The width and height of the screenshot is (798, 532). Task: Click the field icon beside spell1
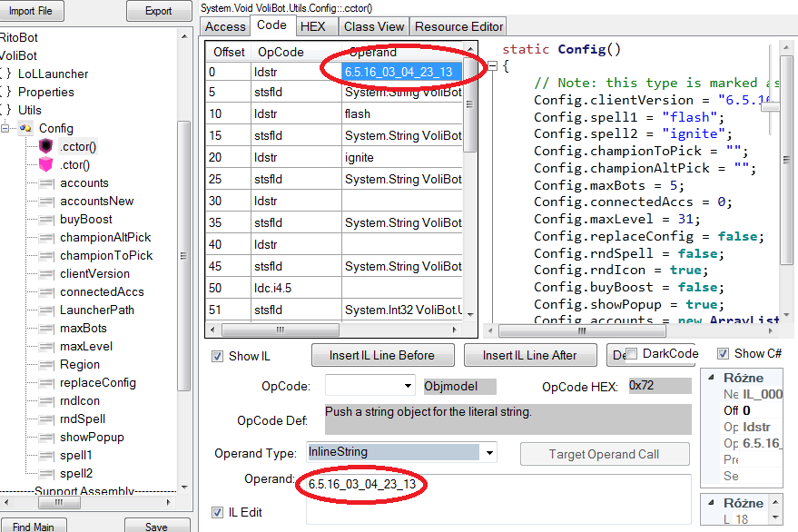(46, 456)
